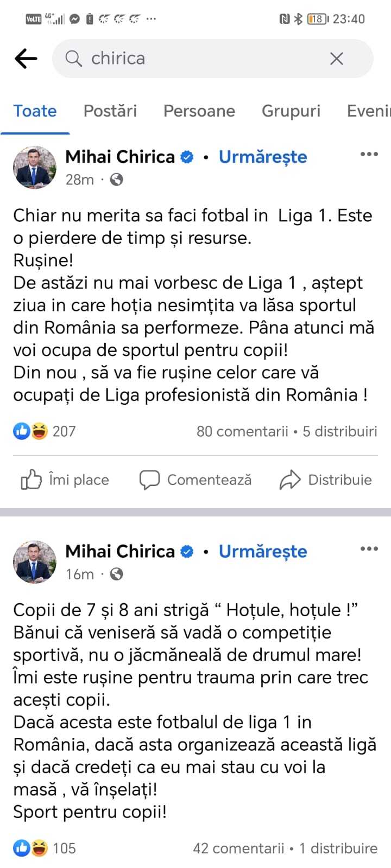
Task: Tap the Comentează speech bubble icon
Action: [149, 480]
